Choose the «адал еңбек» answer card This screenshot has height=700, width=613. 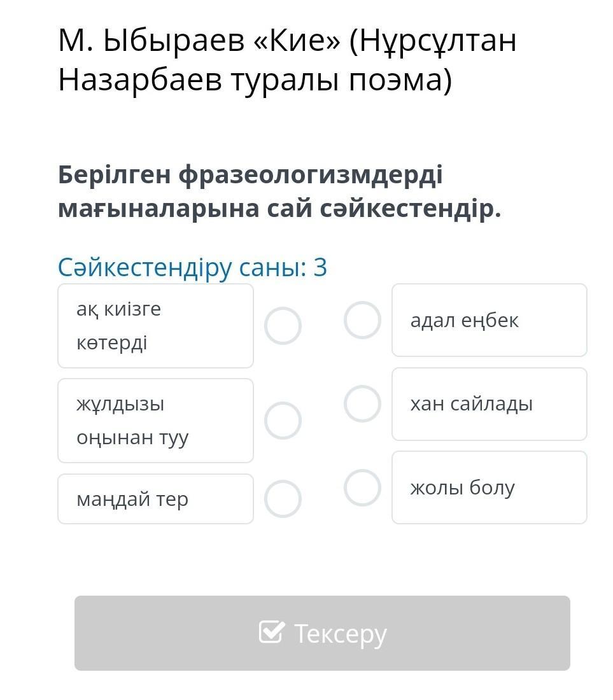click(x=489, y=320)
